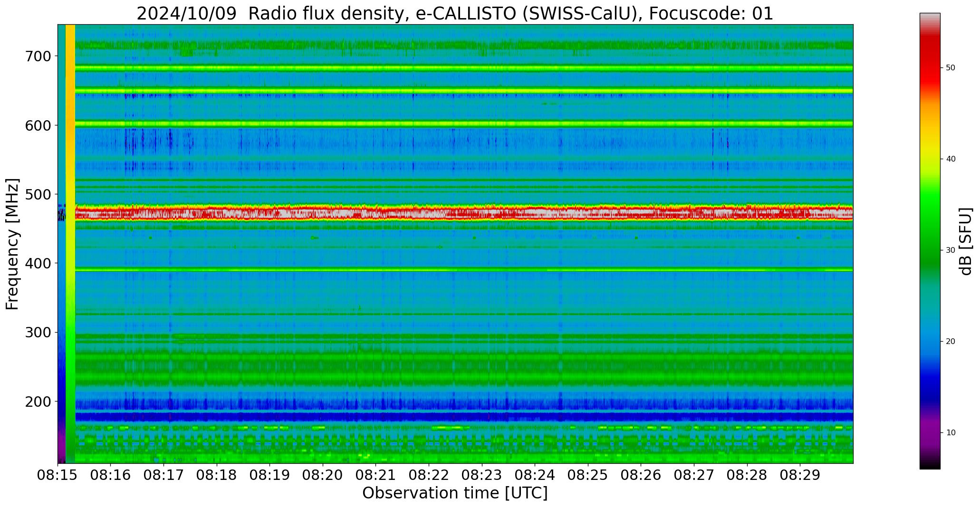980x507 pixels.
Task: Click the 500 frequency tick label
Action: 37,194
